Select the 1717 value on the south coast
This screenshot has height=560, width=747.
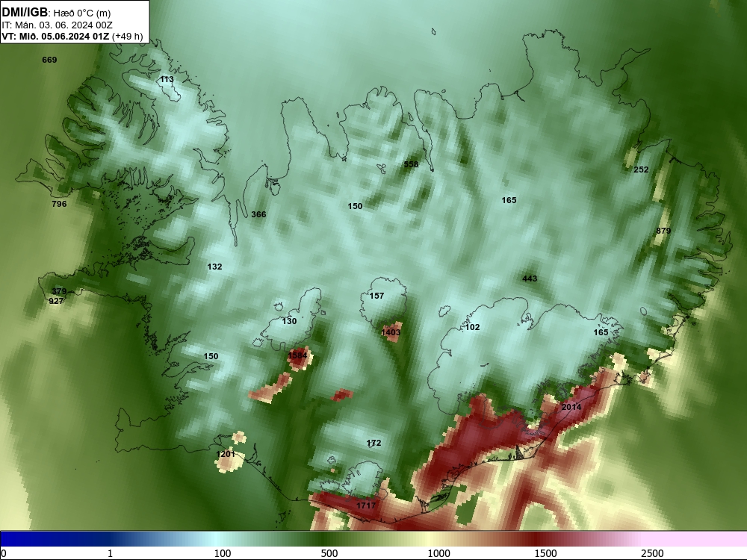(366, 506)
